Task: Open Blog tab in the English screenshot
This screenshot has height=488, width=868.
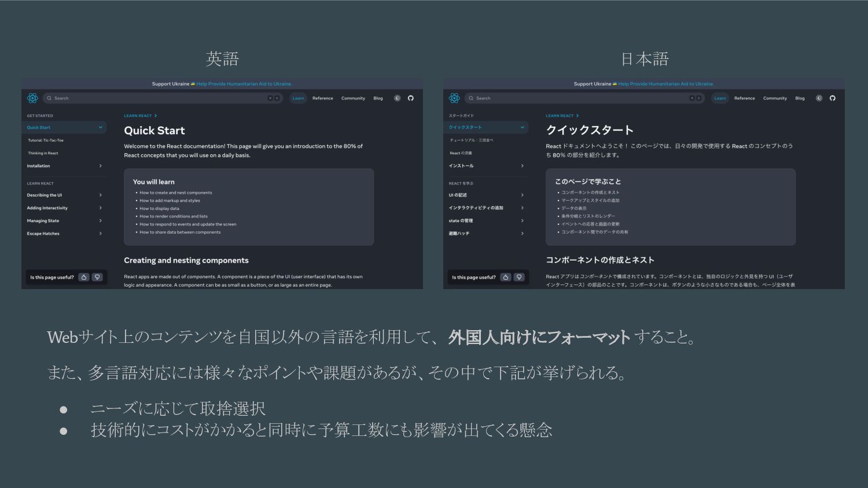Action: tap(378, 98)
